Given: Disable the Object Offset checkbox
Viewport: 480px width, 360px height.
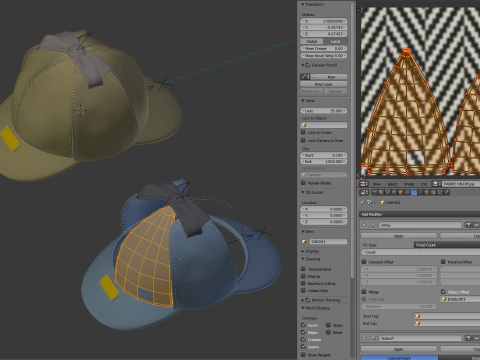Looking at the screenshot, I should pos(443,292).
